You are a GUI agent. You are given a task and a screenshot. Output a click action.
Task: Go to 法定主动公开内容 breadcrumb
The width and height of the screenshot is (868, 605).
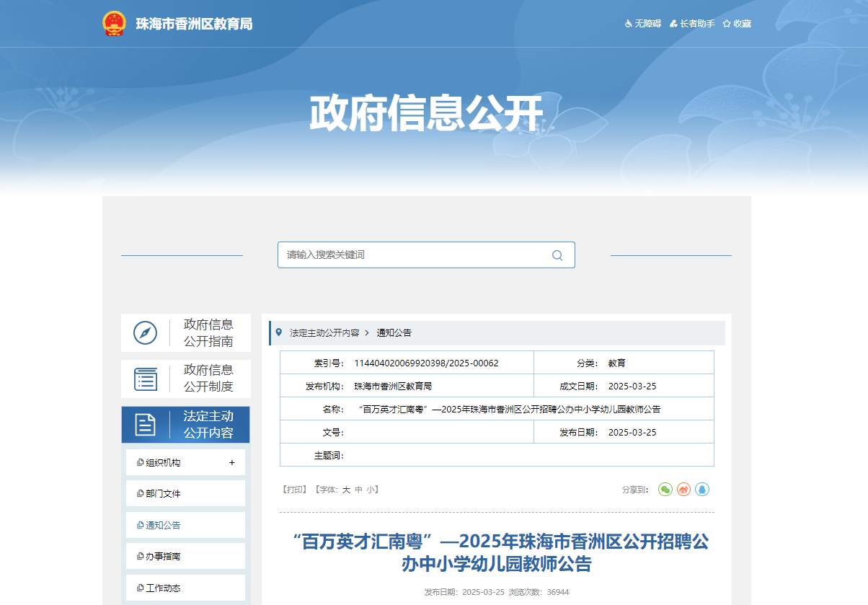point(324,333)
